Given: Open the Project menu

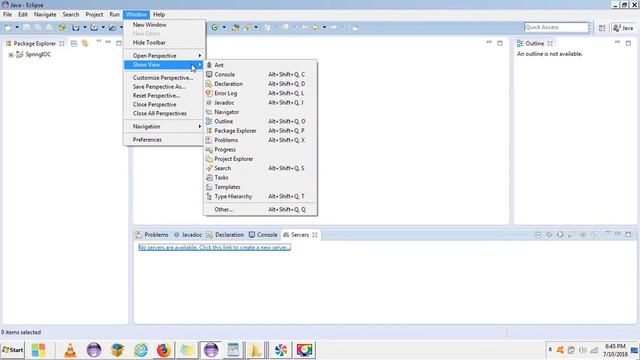Looking at the screenshot, I should (x=94, y=14).
